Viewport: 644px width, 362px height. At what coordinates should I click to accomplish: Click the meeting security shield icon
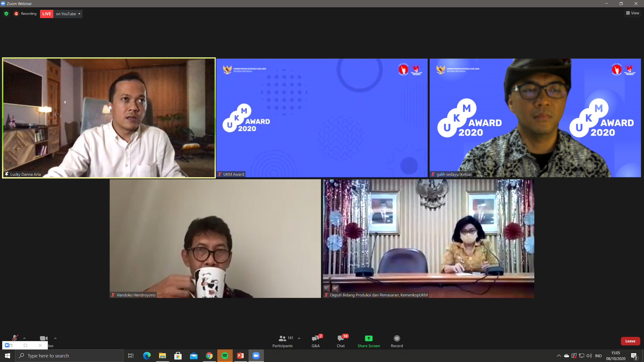pyautogui.click(x=6, y=14)
